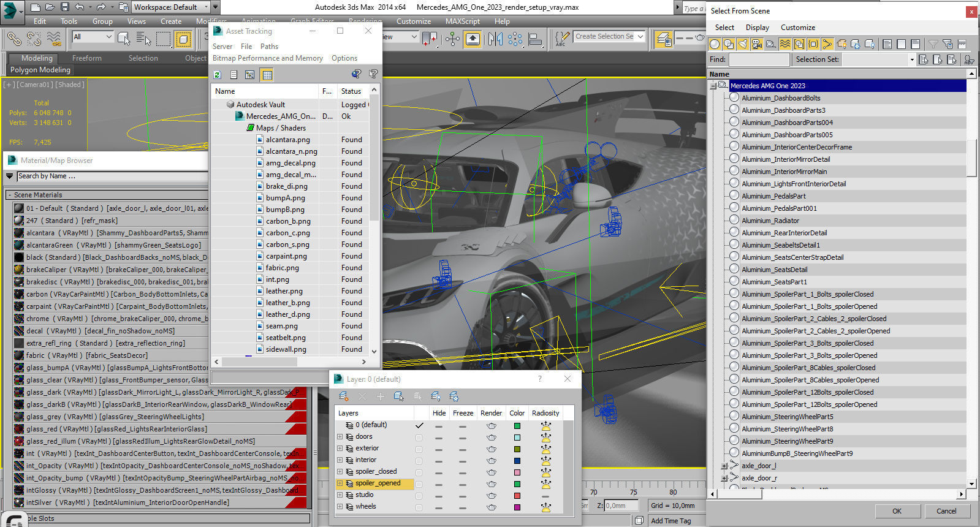The width and height of the screenshot is (980, 527).
Task: Click Freeze/Unfreeze All Layers icon
Action: coord(454,396)
